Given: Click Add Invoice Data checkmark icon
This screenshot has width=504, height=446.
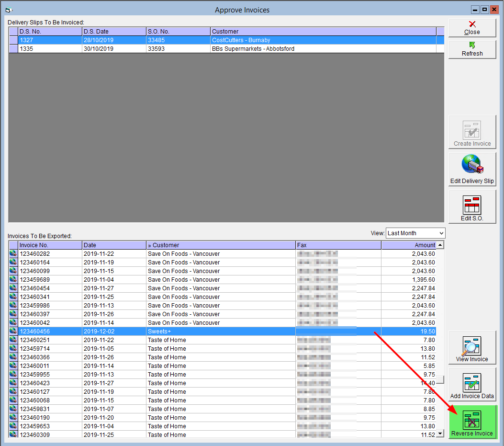Looking at the screenshot, I should coord(472,385).
